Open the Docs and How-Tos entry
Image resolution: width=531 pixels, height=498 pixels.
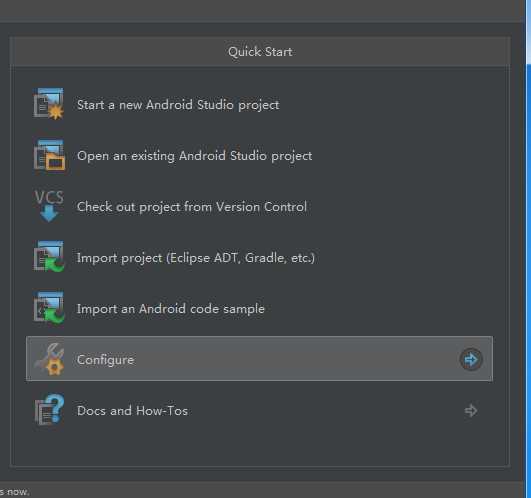point(132,411)
